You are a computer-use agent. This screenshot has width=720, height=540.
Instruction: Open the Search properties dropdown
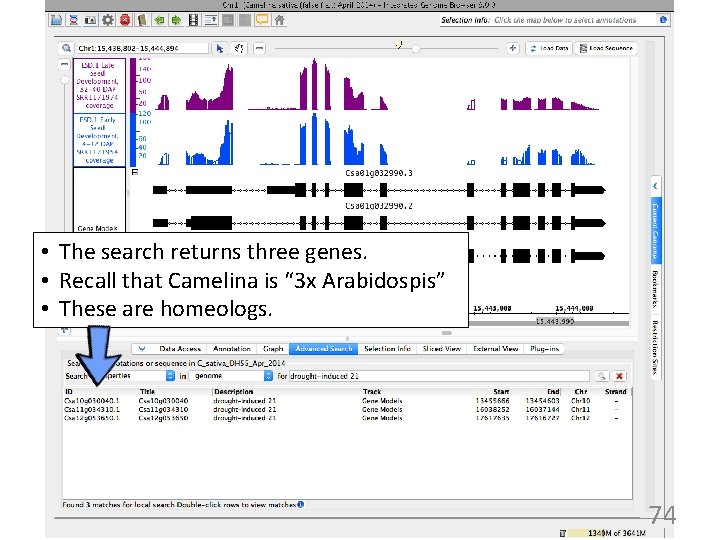120,376
